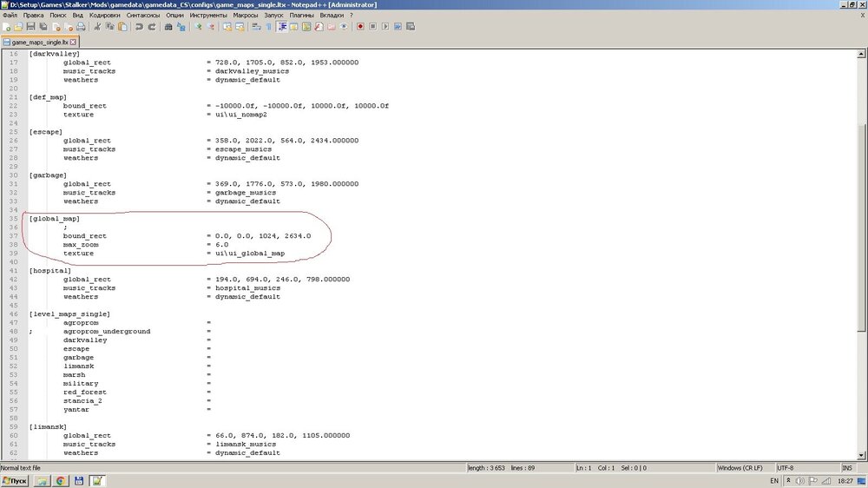Click the Пуск start button

coord(15,480)
